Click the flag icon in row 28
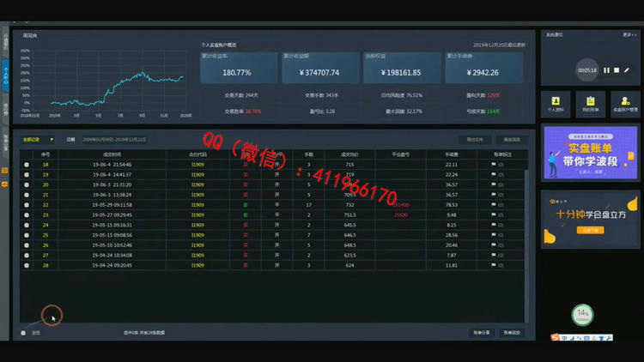The width and height of the screenshot is (644, 362). click(x=493, y=265)
